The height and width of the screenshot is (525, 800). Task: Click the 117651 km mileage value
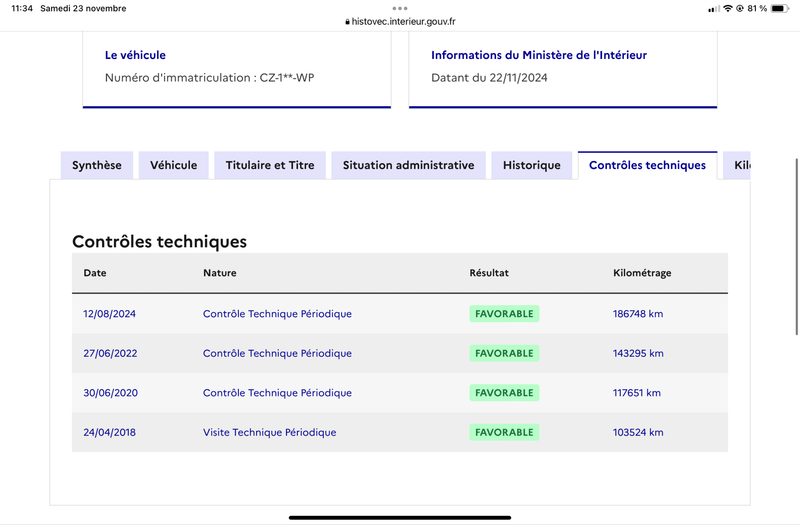point(637,393)
